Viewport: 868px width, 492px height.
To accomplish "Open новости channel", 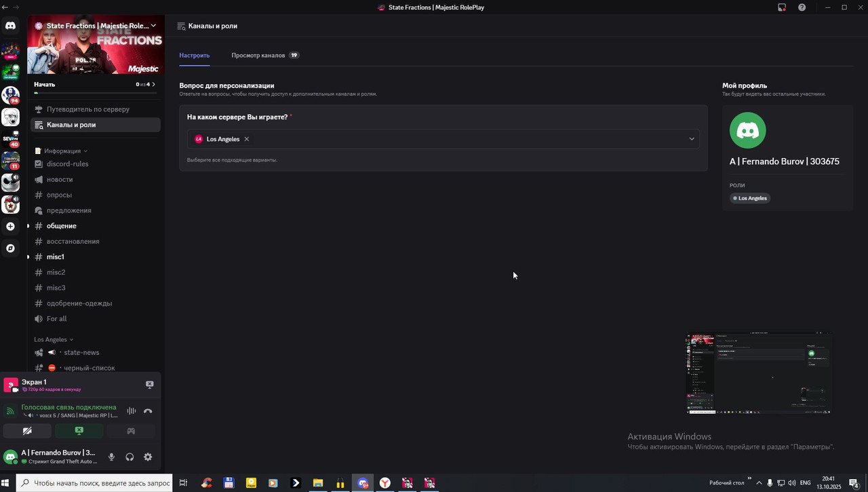I will (x=95, y=179).
